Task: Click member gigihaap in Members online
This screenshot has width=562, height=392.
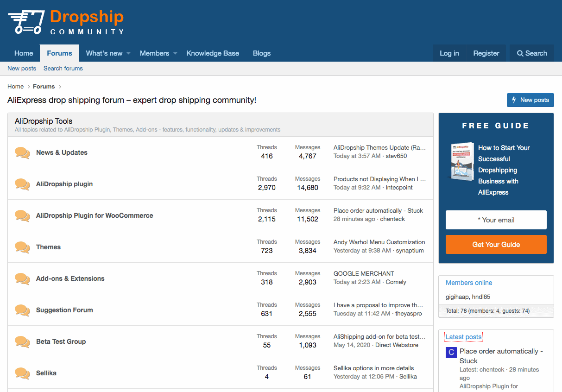Action: pos(458,297)
